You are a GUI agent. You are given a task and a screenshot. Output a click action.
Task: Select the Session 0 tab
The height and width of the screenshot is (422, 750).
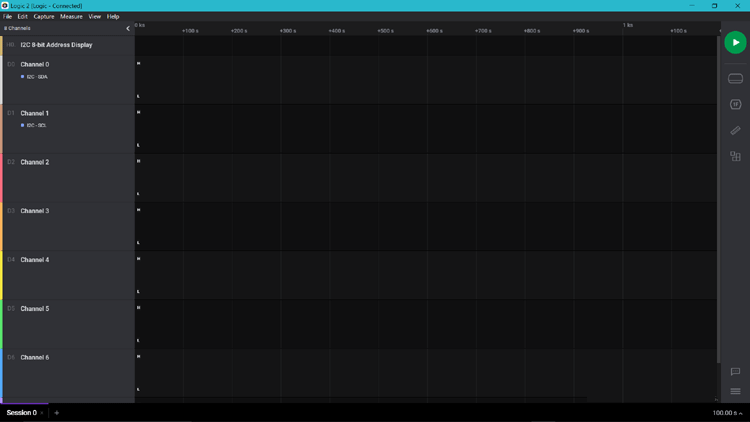pos(21,412)
